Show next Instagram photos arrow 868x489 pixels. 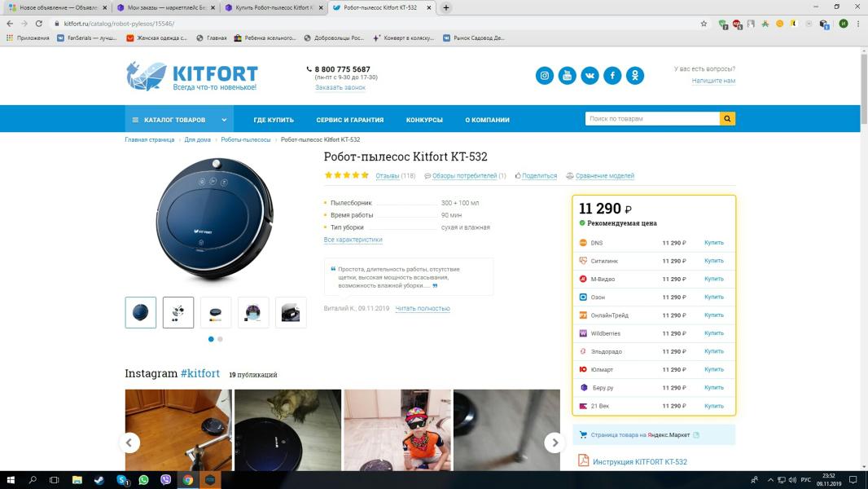(555, 443)
